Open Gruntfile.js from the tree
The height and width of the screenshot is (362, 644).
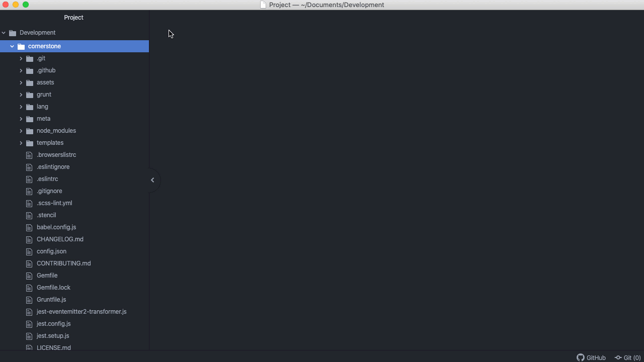point(51,299)
